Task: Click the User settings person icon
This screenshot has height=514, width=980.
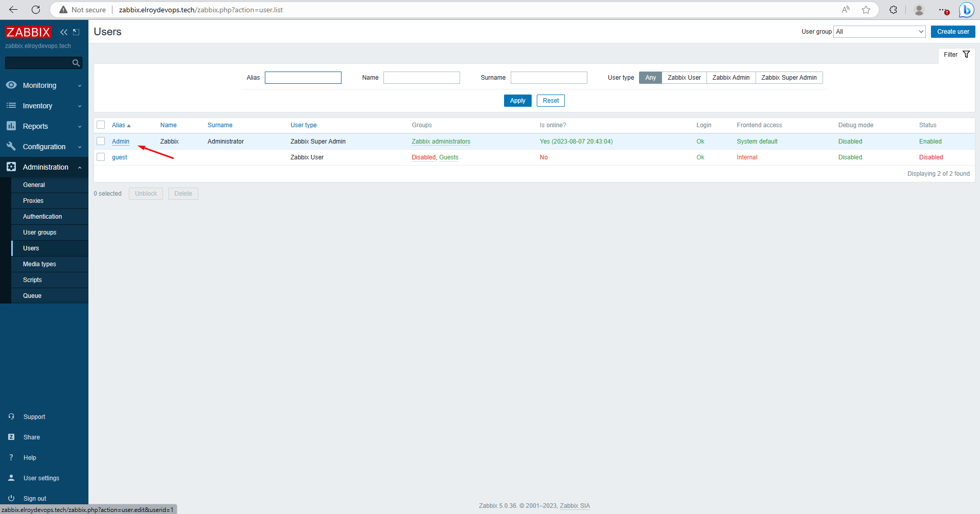Action: pos(11,478)
